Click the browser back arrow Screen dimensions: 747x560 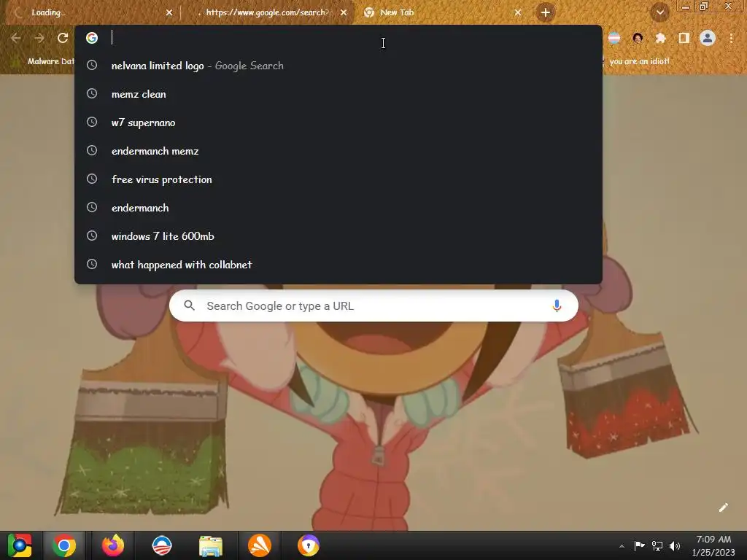pyautogui.click(x=16, y=38)
